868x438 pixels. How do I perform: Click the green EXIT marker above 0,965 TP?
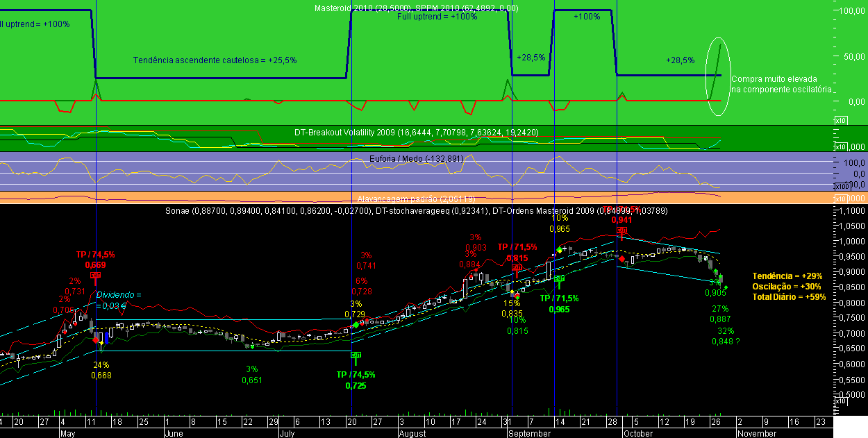(559, 279)
